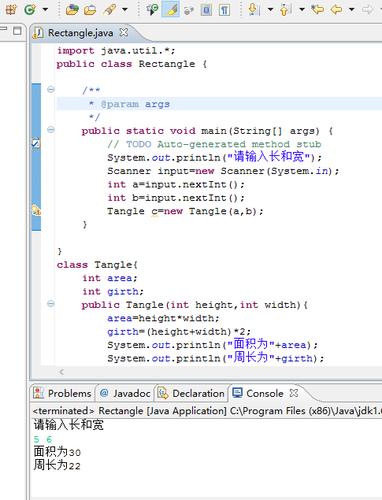Image resolution: width=382 pixels, height=500 pixels.
Task: Click the editor horizontal scroll left arrow
Action: coord(61,372)
